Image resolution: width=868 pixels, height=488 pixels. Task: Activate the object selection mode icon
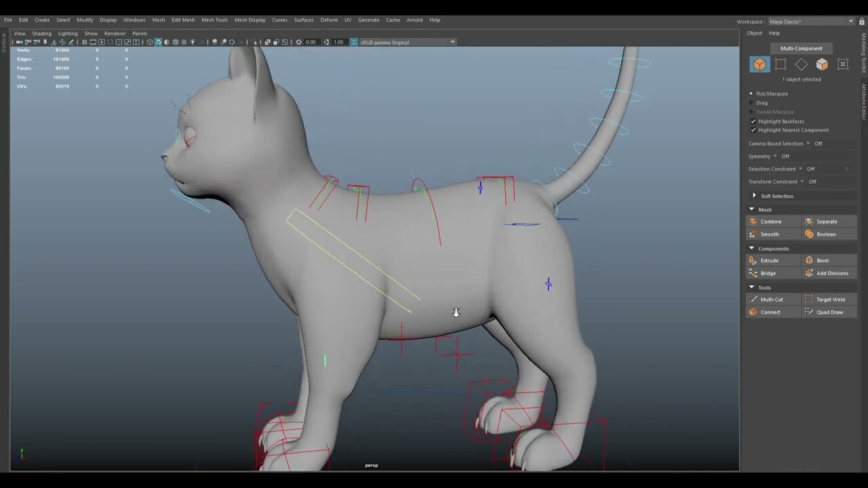(x=759, y=64)
